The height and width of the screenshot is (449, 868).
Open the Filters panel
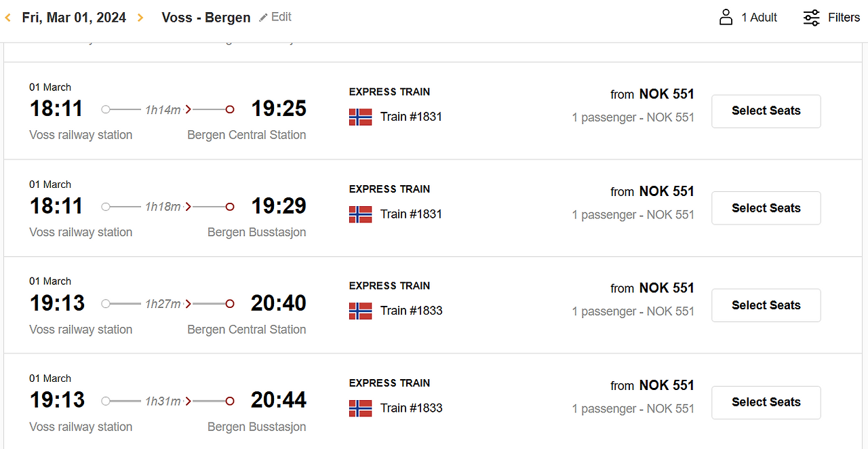pyautogui.click(x=831, y=18)
